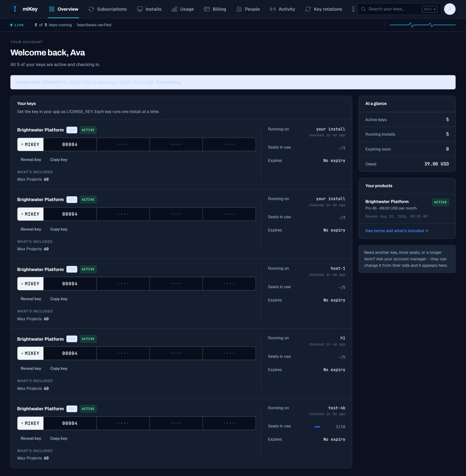Copy key for the h1 install
This screenshot has width=466, height=476.
(59, 368)
